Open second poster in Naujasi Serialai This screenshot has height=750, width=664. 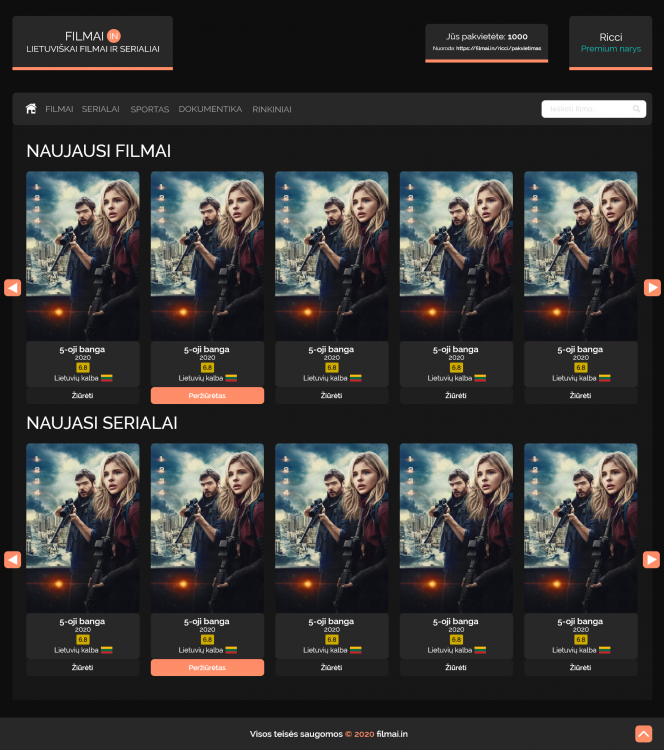[x=207, y=528]
